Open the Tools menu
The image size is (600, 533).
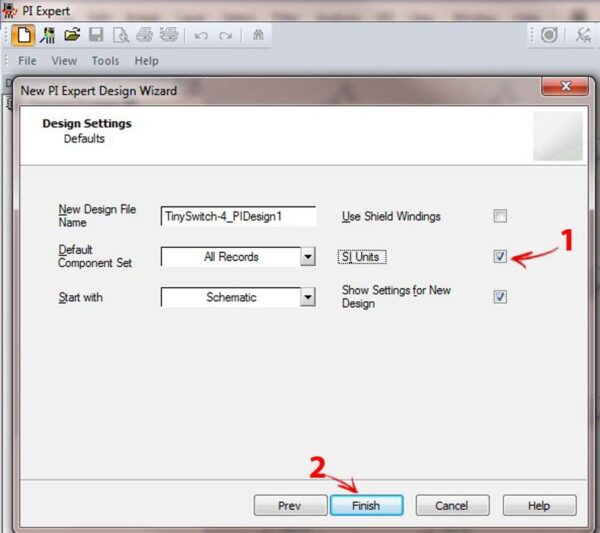point(105,61)
